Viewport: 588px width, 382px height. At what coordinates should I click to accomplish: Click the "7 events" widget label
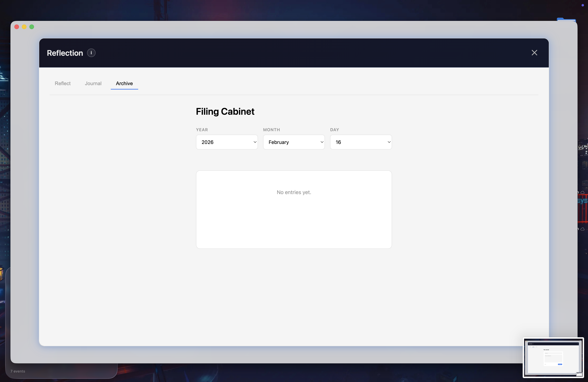(x=18, y=371)
